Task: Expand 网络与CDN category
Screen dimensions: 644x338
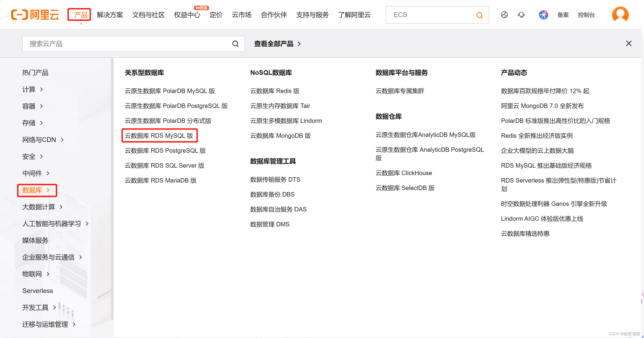Action: coord(43,140)
